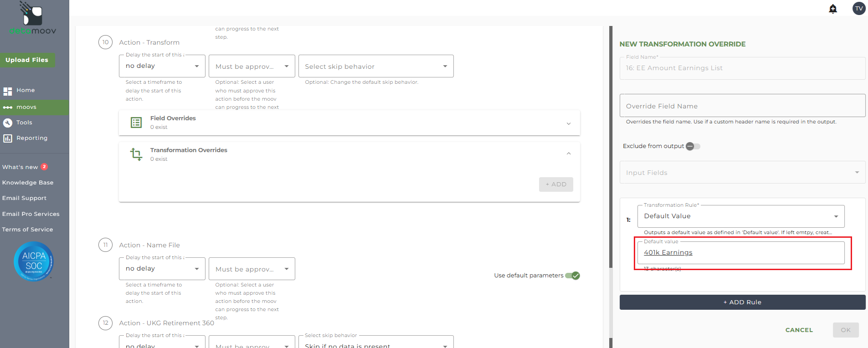Click the ADD Rule button

click(742, 302)
